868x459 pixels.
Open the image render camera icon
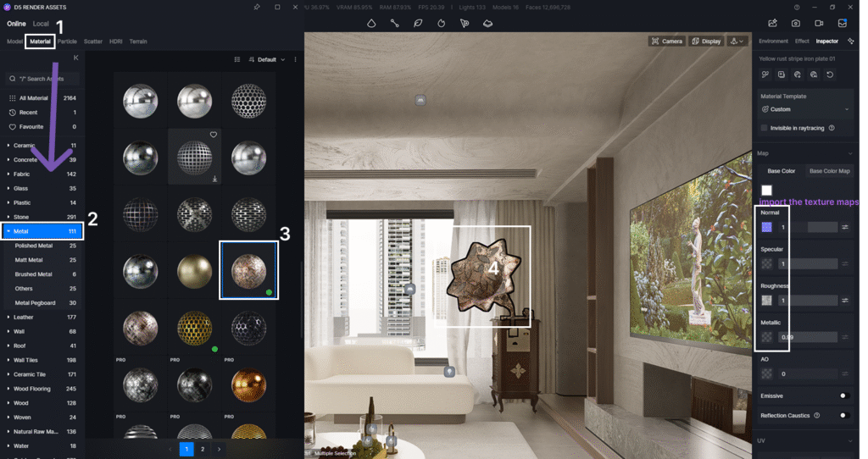point(796,23)
